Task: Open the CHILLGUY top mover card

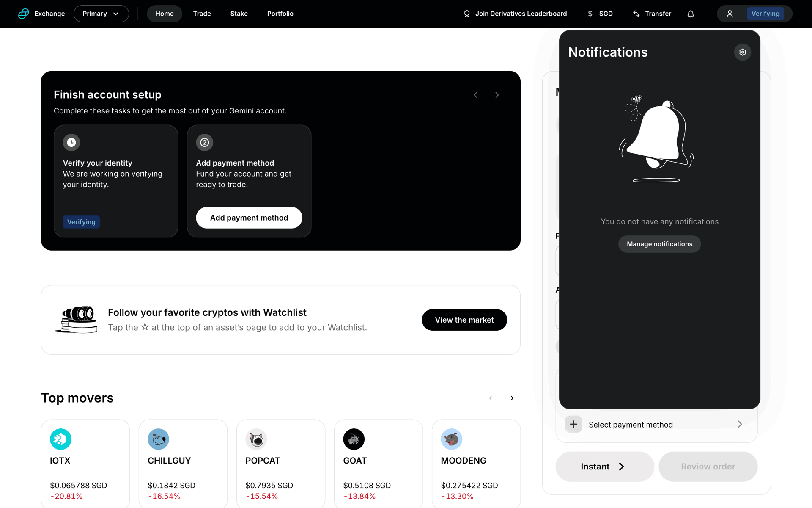Action: (183, 464)
